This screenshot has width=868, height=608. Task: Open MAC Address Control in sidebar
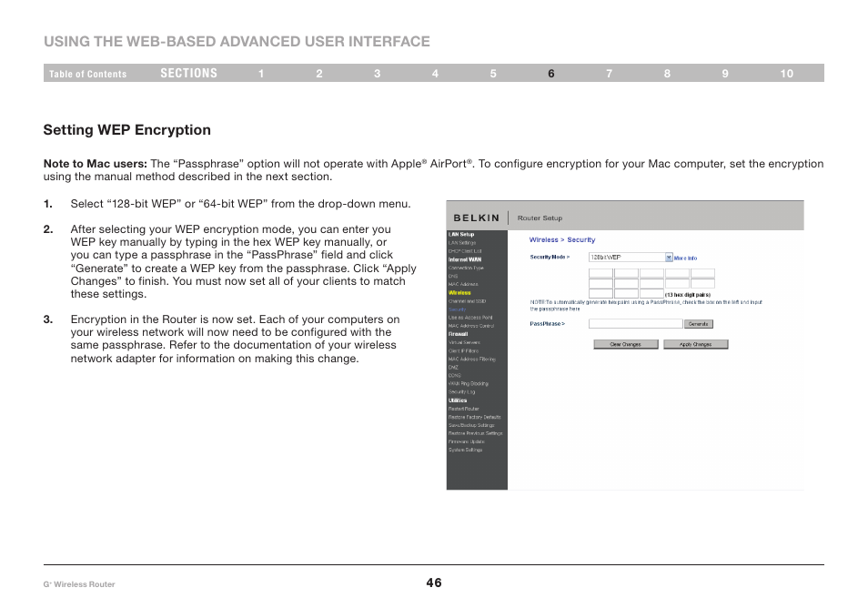coord(471,326)
